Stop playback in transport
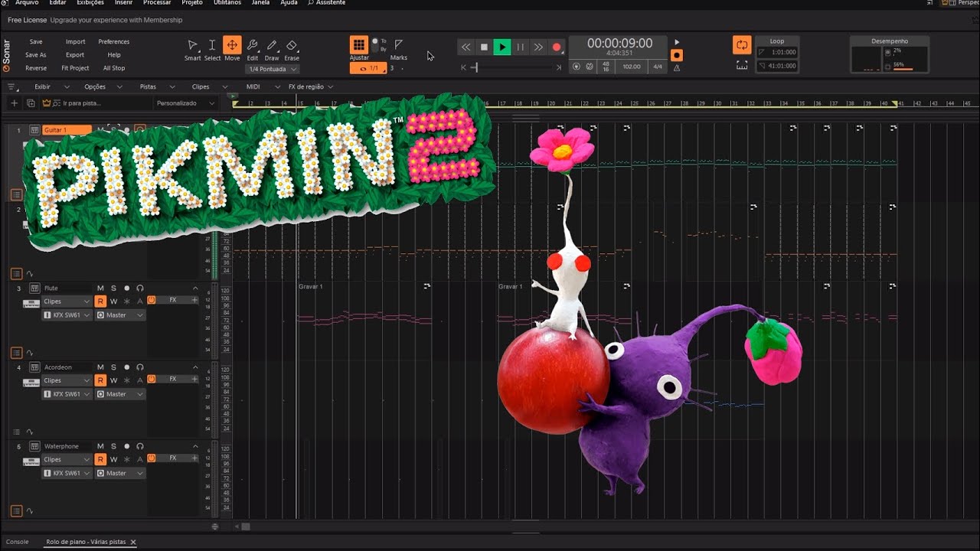The height and width of the screenshot is (551, 980). [x=484, y=47]
